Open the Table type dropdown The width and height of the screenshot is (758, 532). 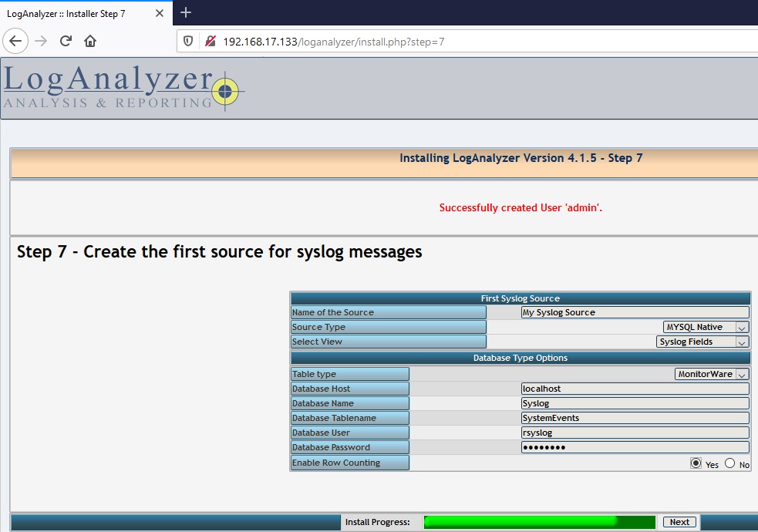coord(712,374)
